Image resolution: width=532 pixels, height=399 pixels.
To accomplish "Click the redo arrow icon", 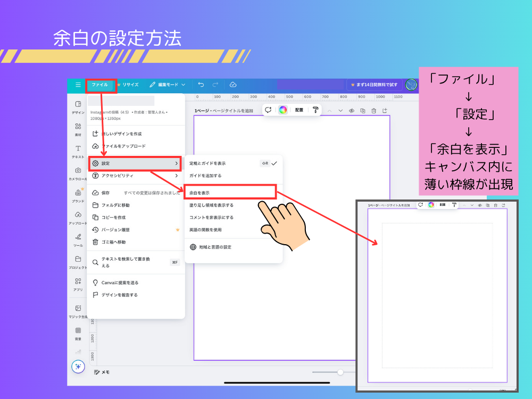I will coord(215,85).
